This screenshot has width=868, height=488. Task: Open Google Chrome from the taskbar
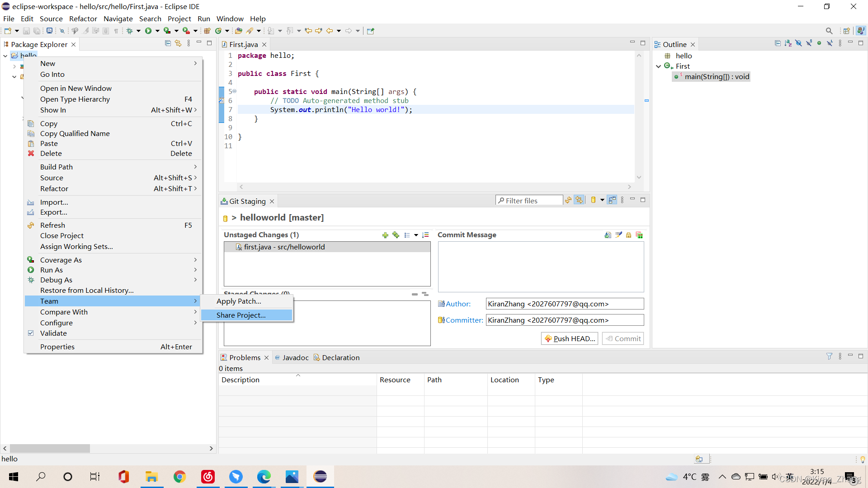[179, 476]
